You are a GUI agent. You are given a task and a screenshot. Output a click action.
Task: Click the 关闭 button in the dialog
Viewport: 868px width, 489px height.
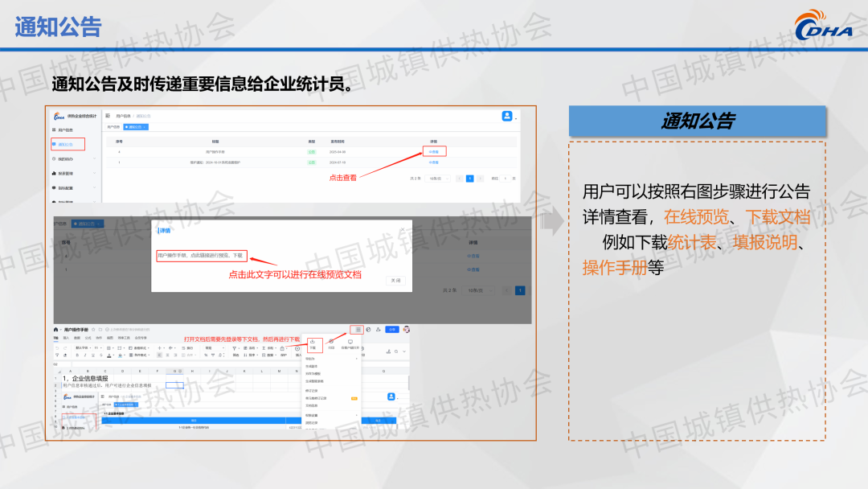[395, 280]
